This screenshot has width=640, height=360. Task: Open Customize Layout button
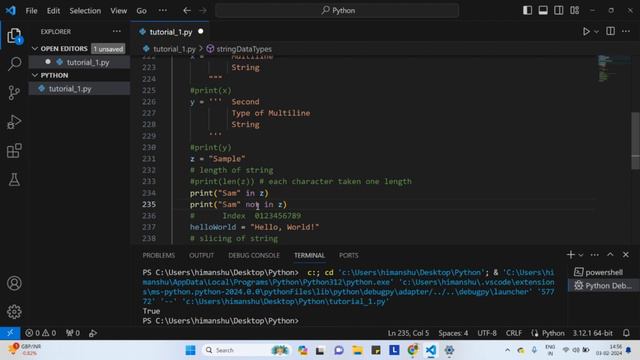point(575,10)
